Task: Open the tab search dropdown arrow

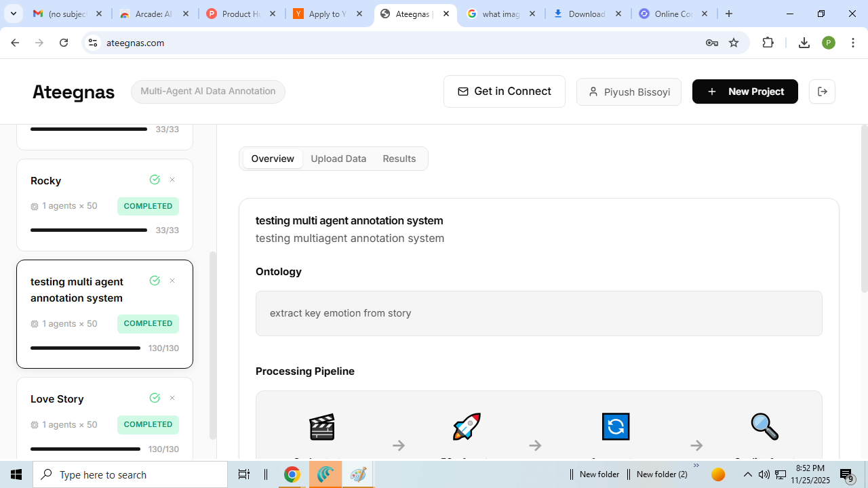Action: (14, 14)
